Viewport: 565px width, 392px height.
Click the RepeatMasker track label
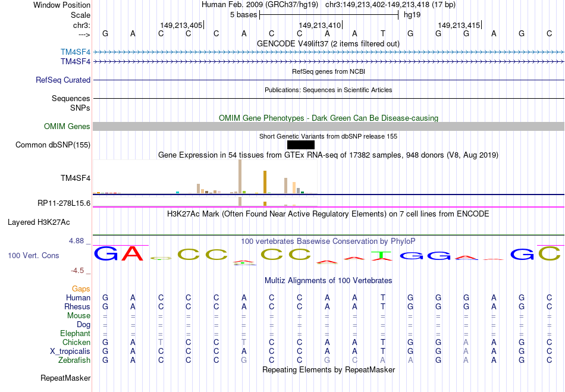(x=65, y=378)
